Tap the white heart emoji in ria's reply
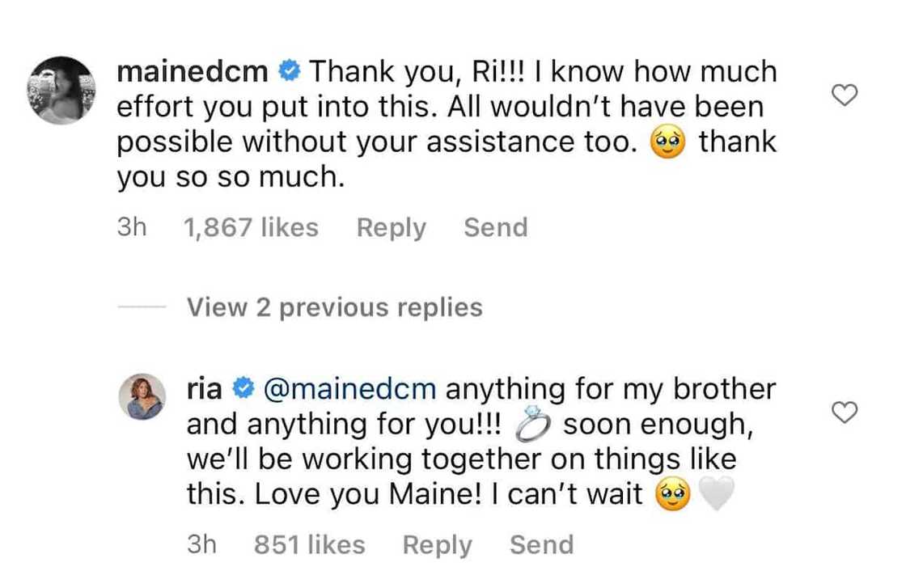Viewport: 906px width, 588px height. (x=716, y=494)
